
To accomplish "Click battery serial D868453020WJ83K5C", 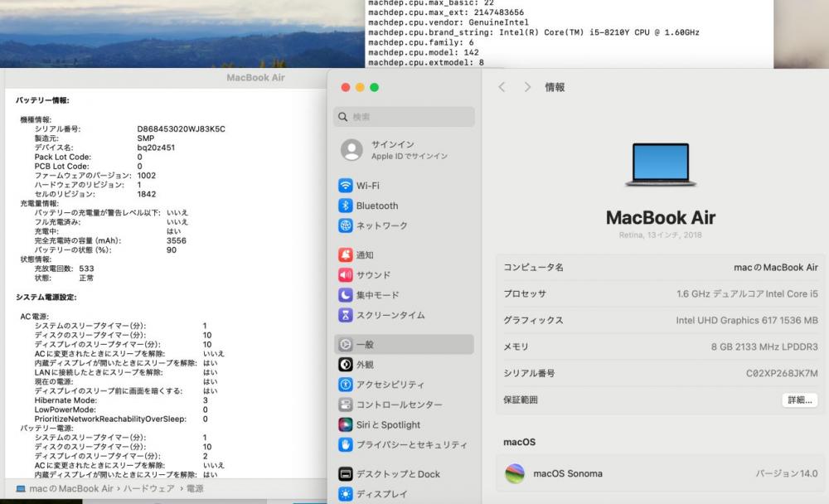I will click(x=181, y=129).
